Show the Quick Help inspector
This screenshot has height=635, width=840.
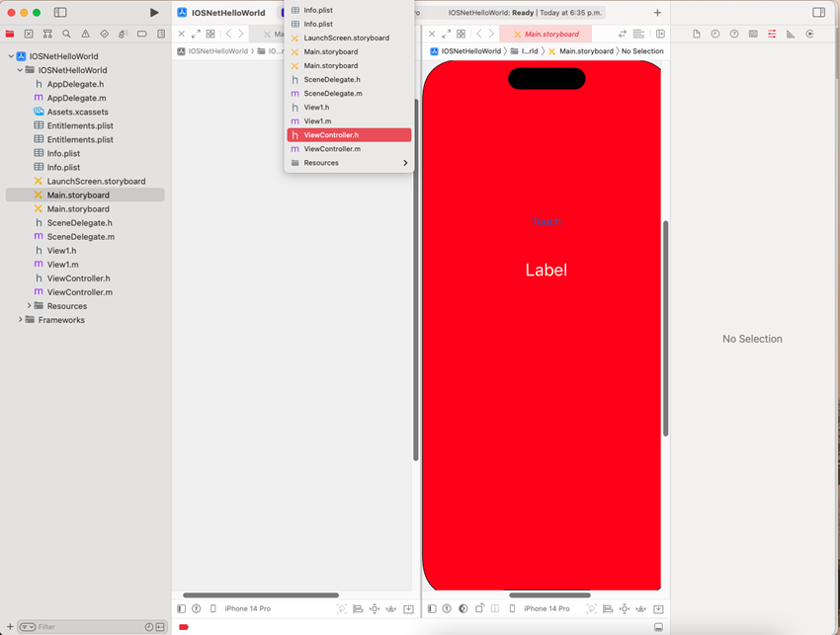point(733,34)
